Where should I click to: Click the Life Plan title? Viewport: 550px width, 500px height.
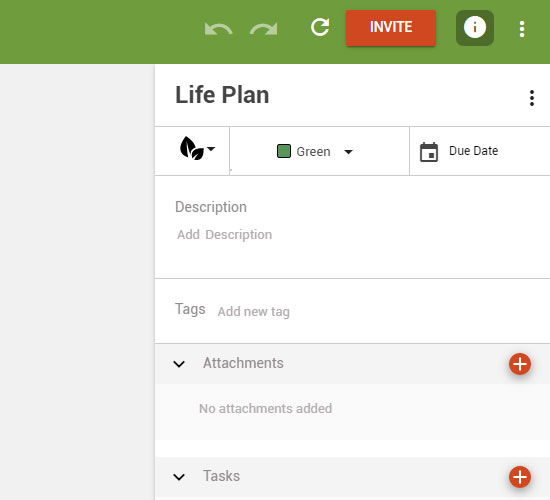point(222,95)
